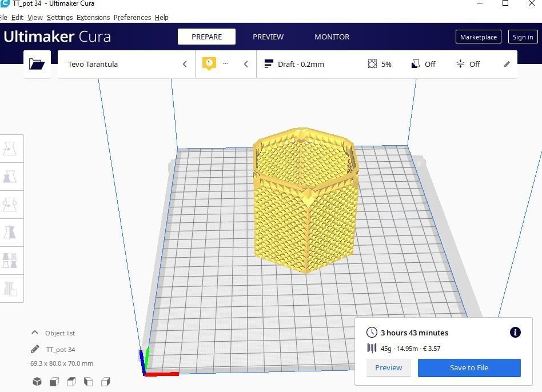
Task: Edit print settings with pencil icon
Action: [507, 64]
